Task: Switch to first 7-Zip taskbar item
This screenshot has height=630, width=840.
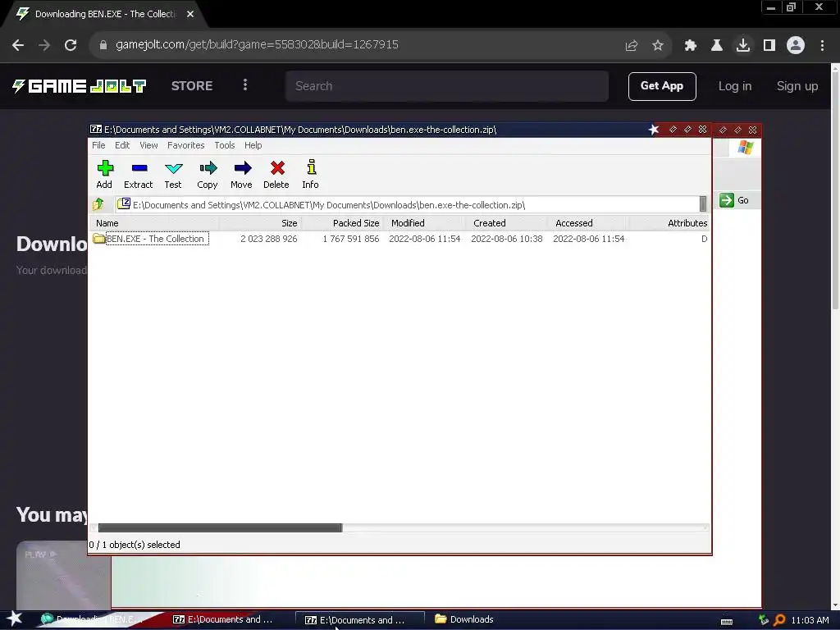Action: coord(223,619)
